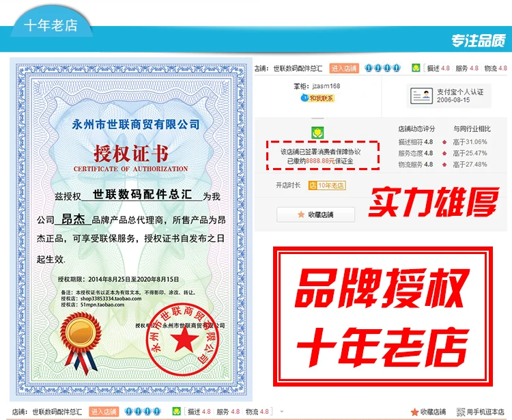The height and width of the screenshot is (420, 512).
Task: Click 和我联系 Wangwang contact button
Action: coord(317,98)
